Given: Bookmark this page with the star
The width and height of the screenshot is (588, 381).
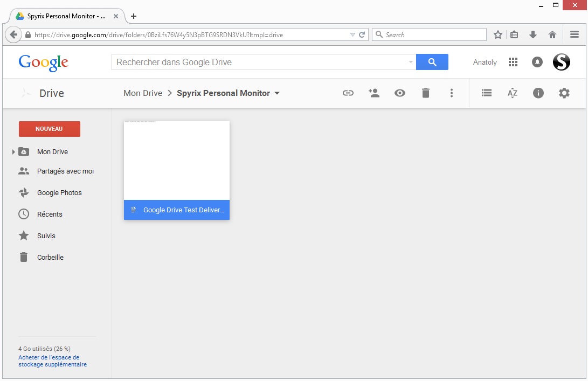Looking at the screenshot, I should (497, 35).
